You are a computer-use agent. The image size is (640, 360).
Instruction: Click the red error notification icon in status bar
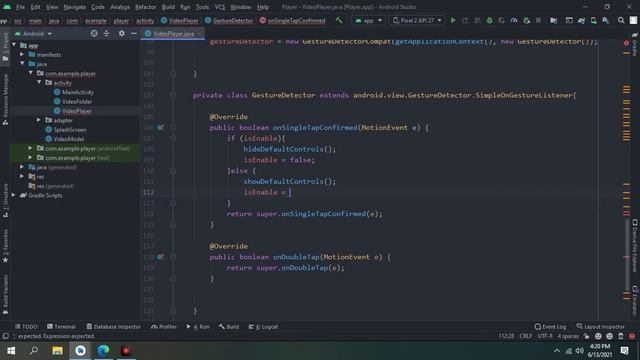click(632, 336)
